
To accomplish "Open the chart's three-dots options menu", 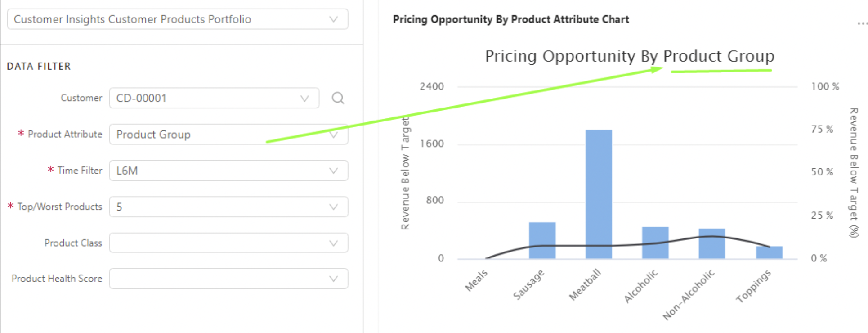I will point(862,23).
